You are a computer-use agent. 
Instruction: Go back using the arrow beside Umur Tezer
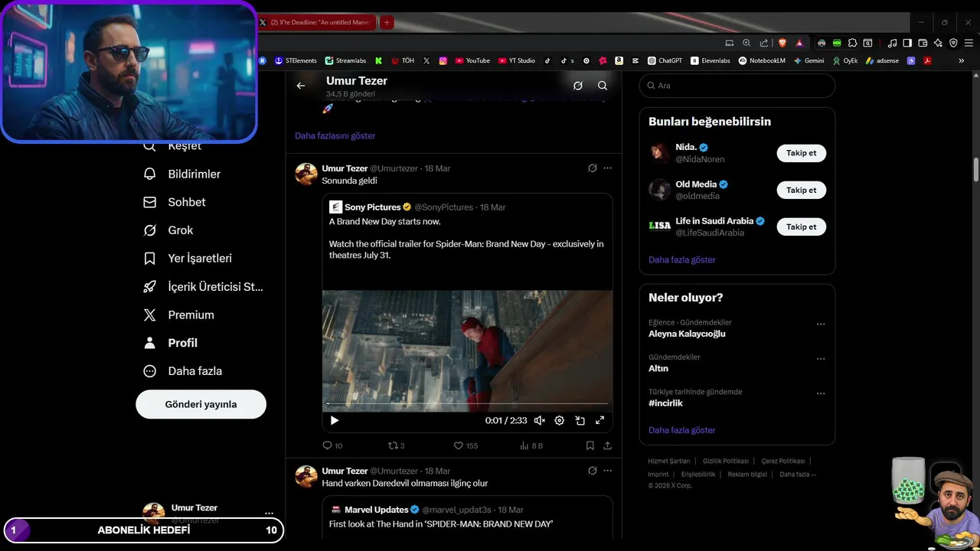click(x=301, y=86)
